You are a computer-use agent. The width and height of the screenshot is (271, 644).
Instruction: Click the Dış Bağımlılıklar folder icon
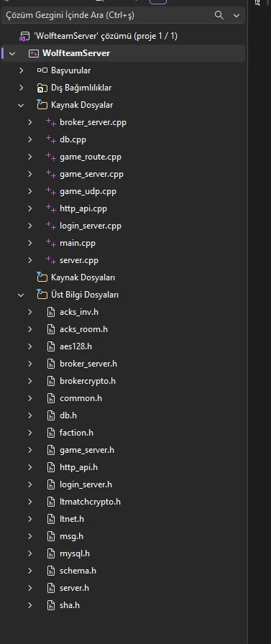tap(42, 88)
